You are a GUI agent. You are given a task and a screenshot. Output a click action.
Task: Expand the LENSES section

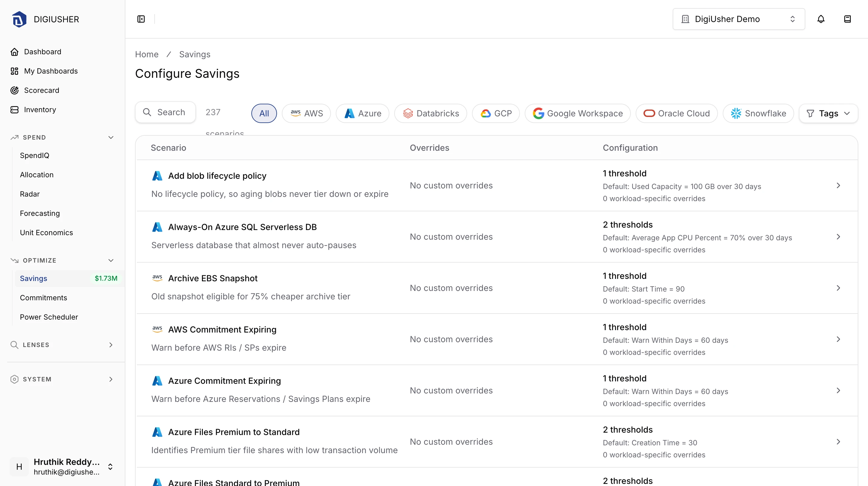[111, 345]
